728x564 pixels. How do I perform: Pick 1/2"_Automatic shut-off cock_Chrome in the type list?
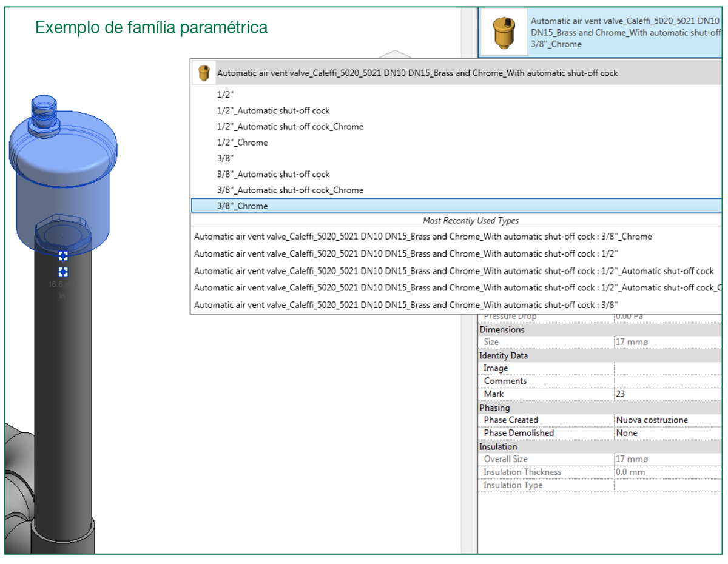coord(290,127)
